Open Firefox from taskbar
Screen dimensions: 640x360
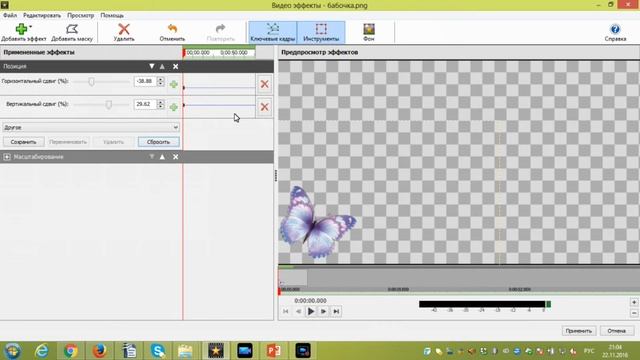coord(100,351)
